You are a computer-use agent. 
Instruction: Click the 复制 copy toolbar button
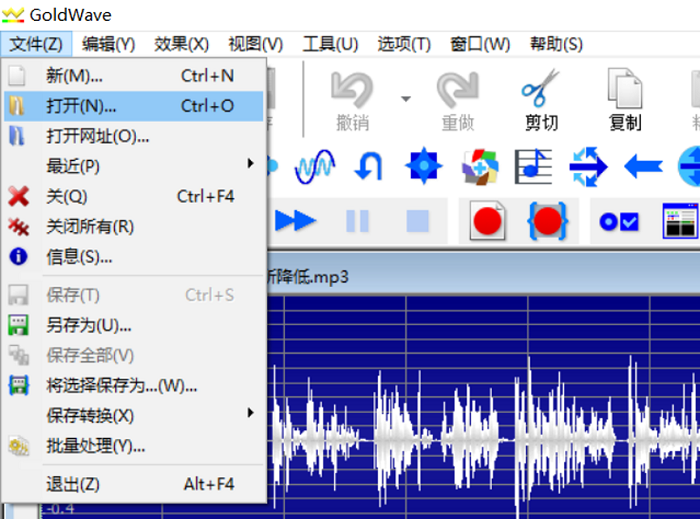pyautogui.click(x=625, y=100)
